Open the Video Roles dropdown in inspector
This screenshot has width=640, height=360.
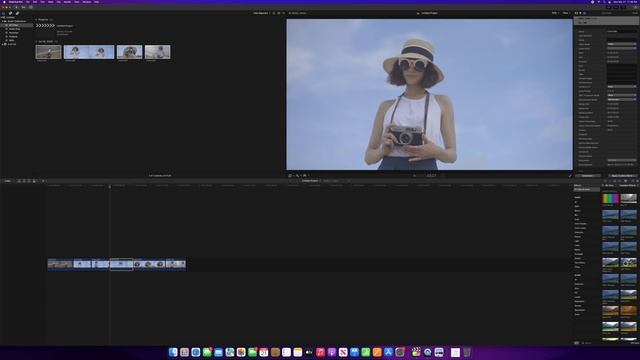pos(622,44)
